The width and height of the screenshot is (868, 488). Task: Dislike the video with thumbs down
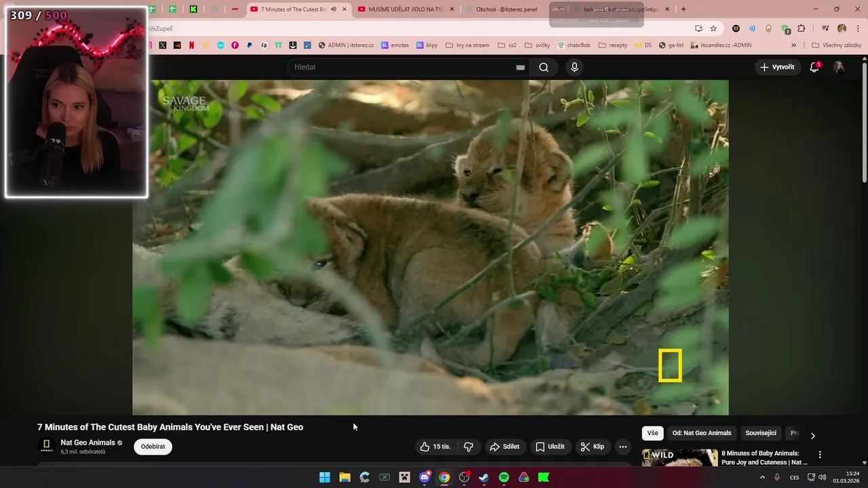[468, 447]
